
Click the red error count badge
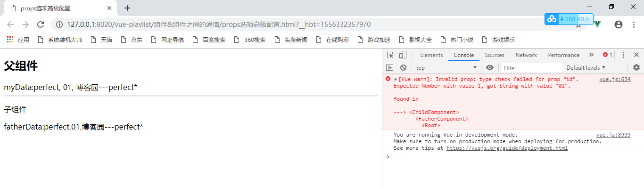608,55
